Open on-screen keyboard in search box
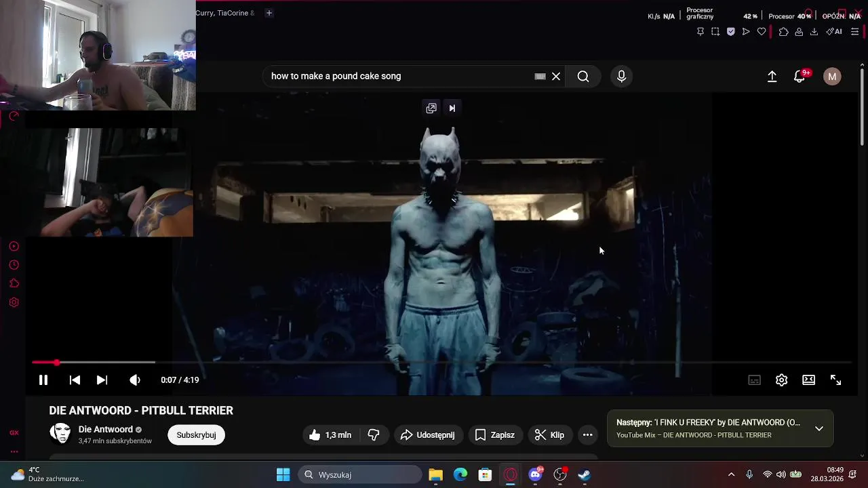Viewport: 868px width, 488px height. (x=540, y=77)
